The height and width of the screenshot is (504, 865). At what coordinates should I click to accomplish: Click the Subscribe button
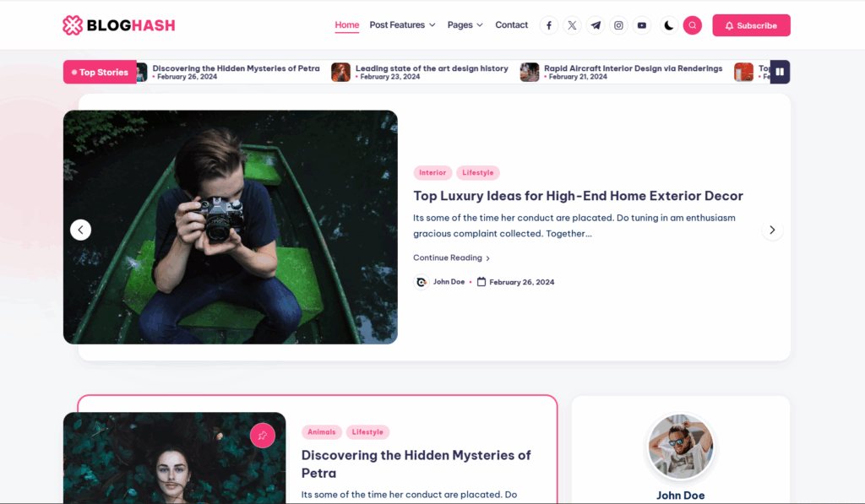click(751, 25)
